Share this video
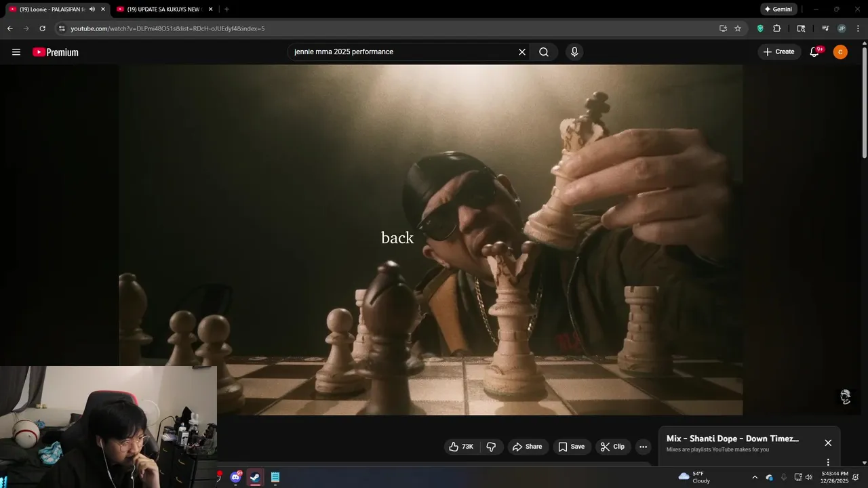 528,447
